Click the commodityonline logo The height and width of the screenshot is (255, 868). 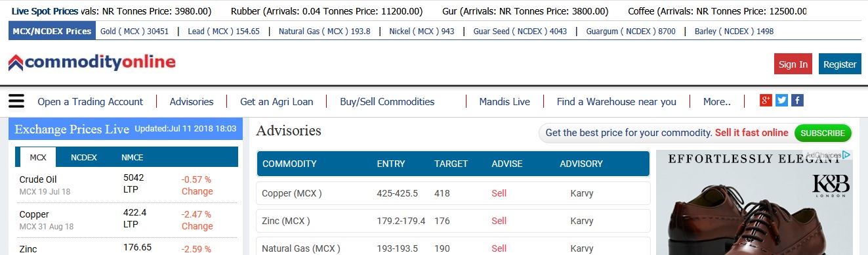pos(92,62)
